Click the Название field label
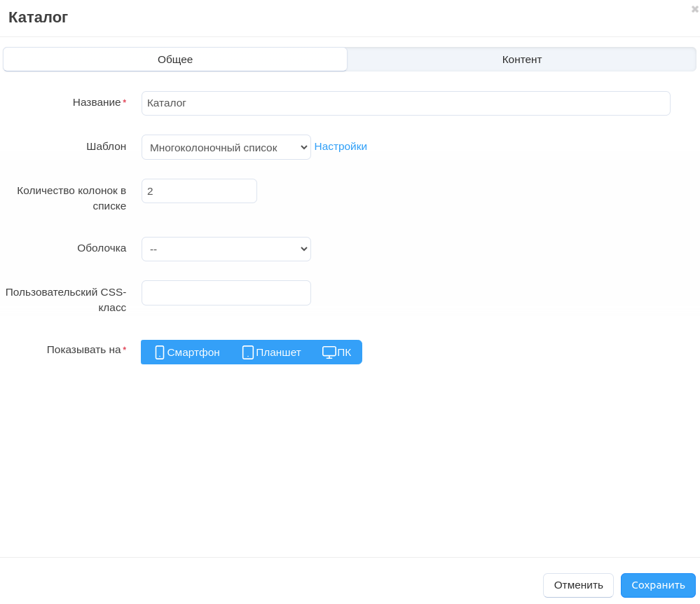The width and height of the screenshot is (700, 604). coord(97,102)
